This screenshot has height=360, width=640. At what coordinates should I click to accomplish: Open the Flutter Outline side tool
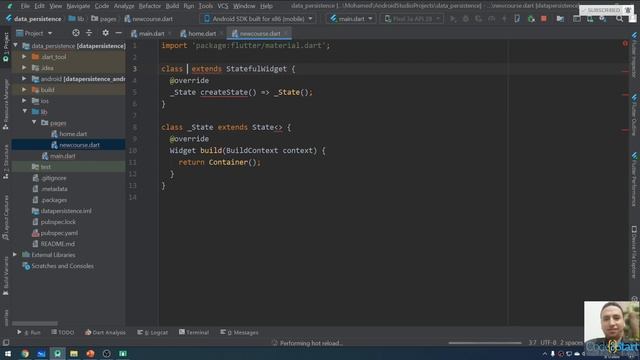tap(634, 115)
